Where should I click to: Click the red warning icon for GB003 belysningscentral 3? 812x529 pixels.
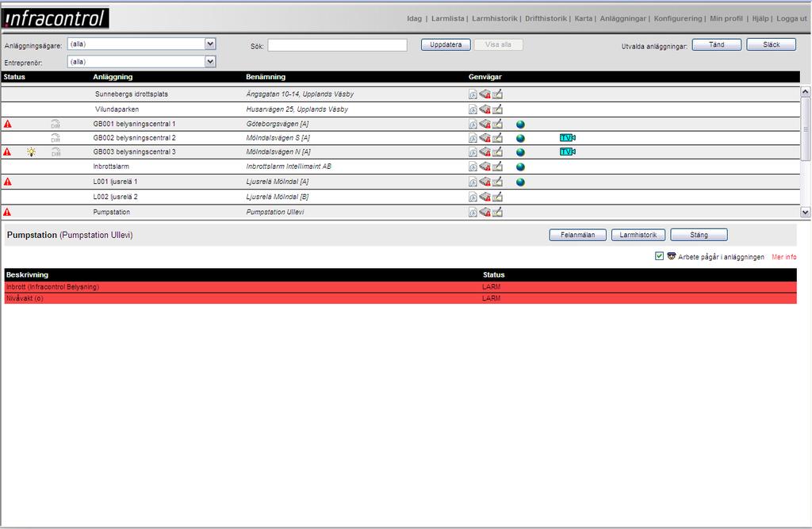[7, 151]
